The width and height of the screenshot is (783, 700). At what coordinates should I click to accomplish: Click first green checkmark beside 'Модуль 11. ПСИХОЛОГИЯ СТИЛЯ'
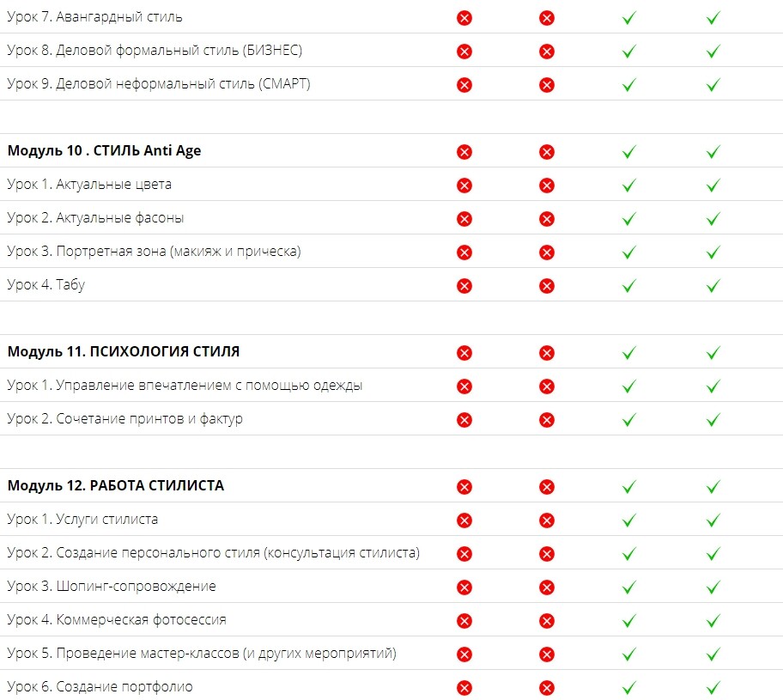coord(628,353)
